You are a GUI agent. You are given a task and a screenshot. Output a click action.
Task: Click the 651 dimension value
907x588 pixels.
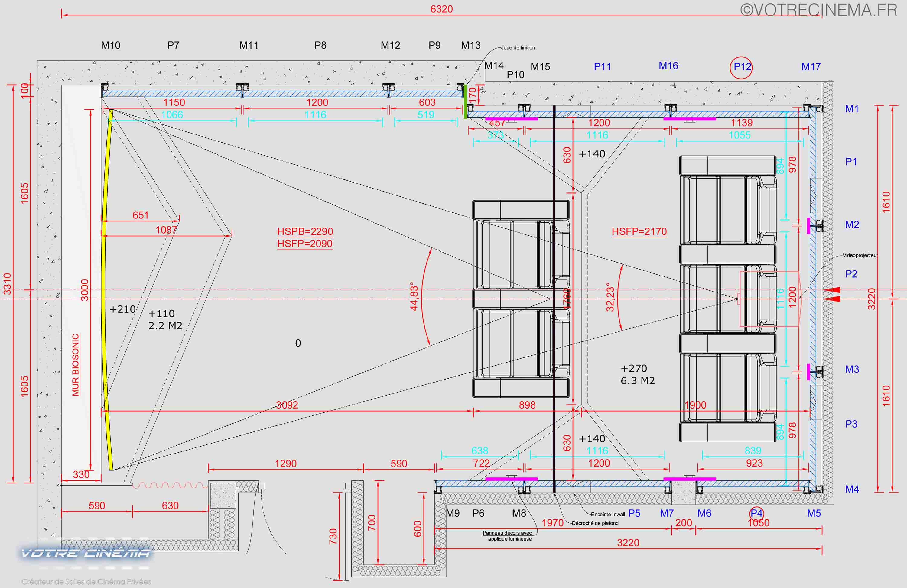click(140, 215)
